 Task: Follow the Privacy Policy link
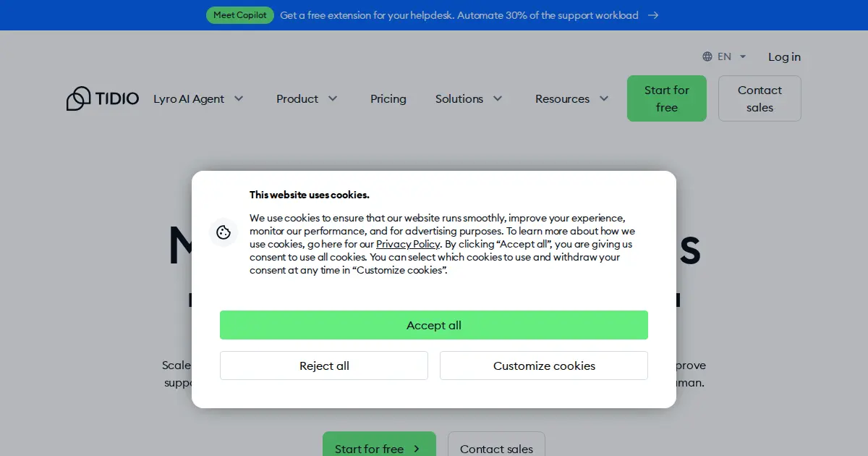click(408, 244)
